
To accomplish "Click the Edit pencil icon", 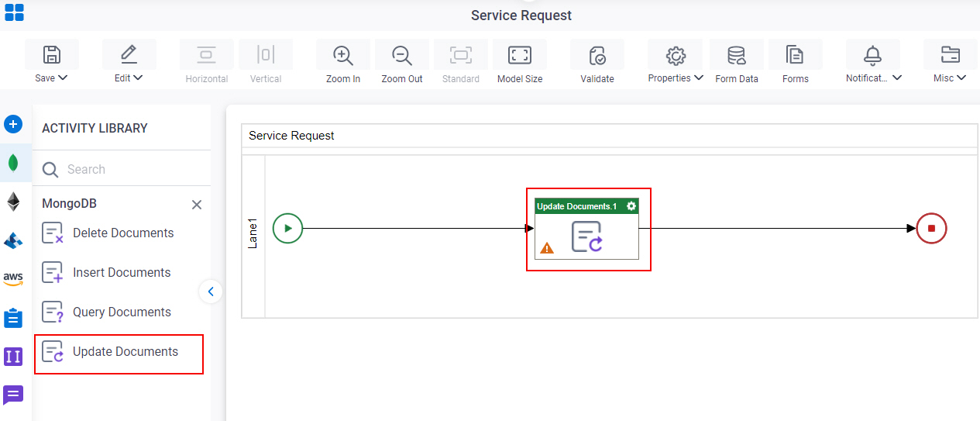I will [x=129, y=54].
